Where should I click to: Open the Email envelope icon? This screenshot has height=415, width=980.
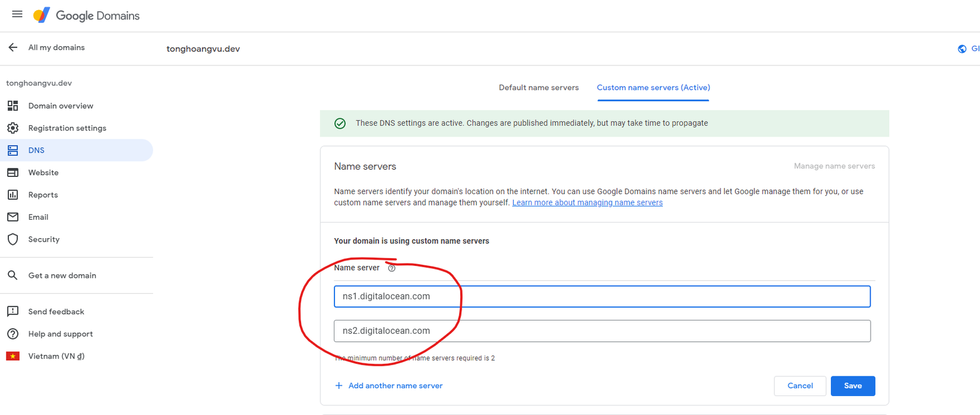tap(12, 217)
